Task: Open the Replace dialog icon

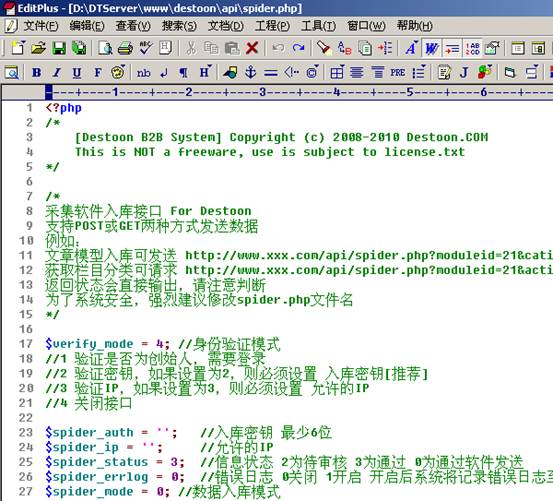Action: [344, 48]
